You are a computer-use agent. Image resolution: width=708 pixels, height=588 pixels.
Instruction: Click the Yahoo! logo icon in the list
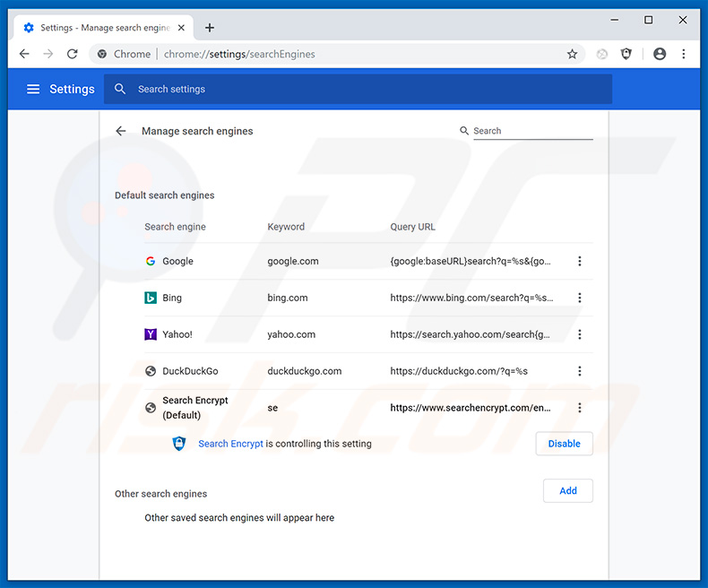[151, 334]
